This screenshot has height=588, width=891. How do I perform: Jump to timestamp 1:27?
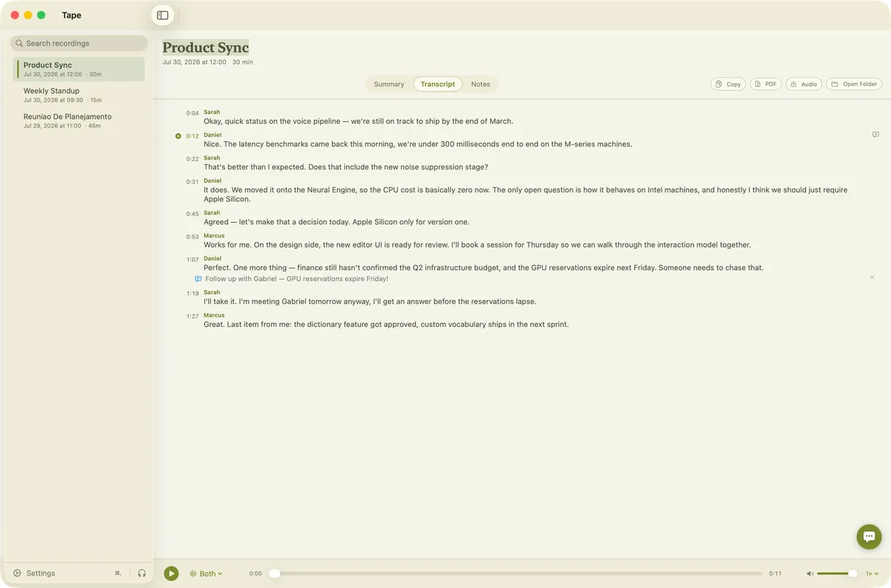[192, 316]
